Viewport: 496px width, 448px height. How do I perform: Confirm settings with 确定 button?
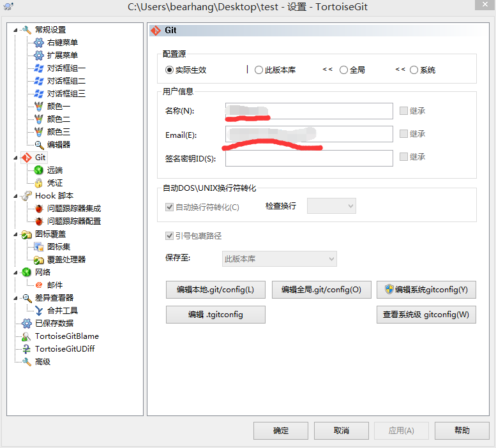pos(281,431)
